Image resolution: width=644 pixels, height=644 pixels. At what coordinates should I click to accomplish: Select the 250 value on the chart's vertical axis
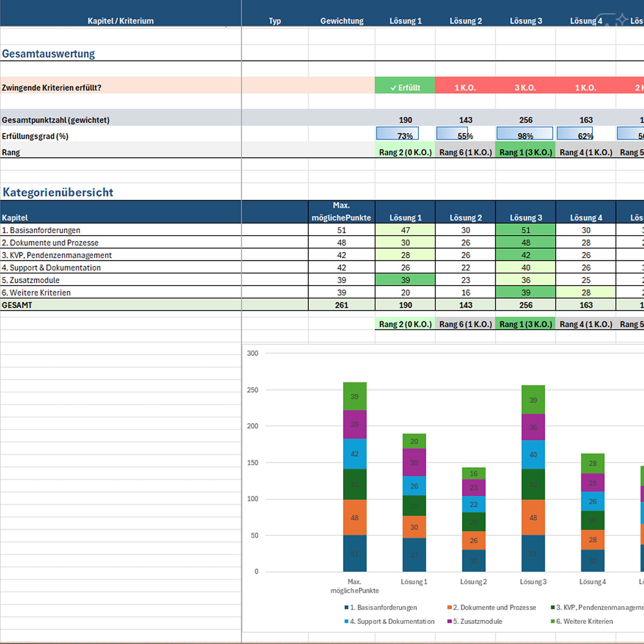click(252, 390)
